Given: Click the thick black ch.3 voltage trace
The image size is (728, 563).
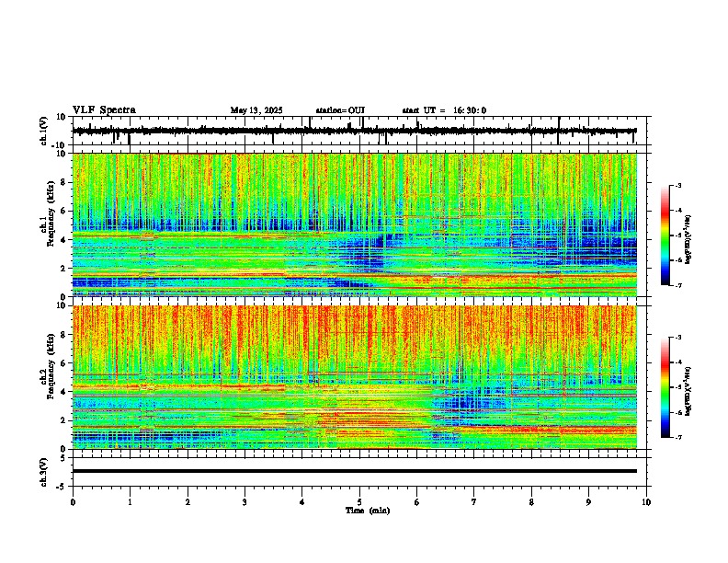Looking at the screenshot, I should pos(354,471).
